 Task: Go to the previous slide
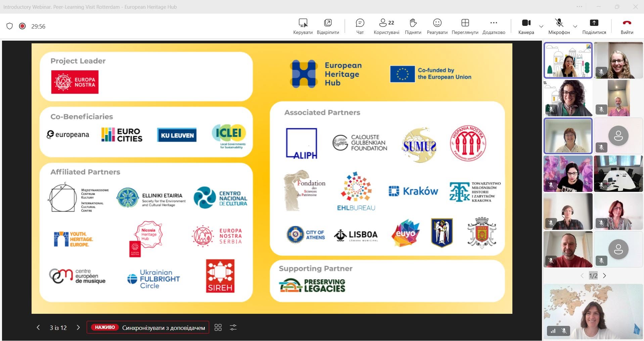pos(38,327)
